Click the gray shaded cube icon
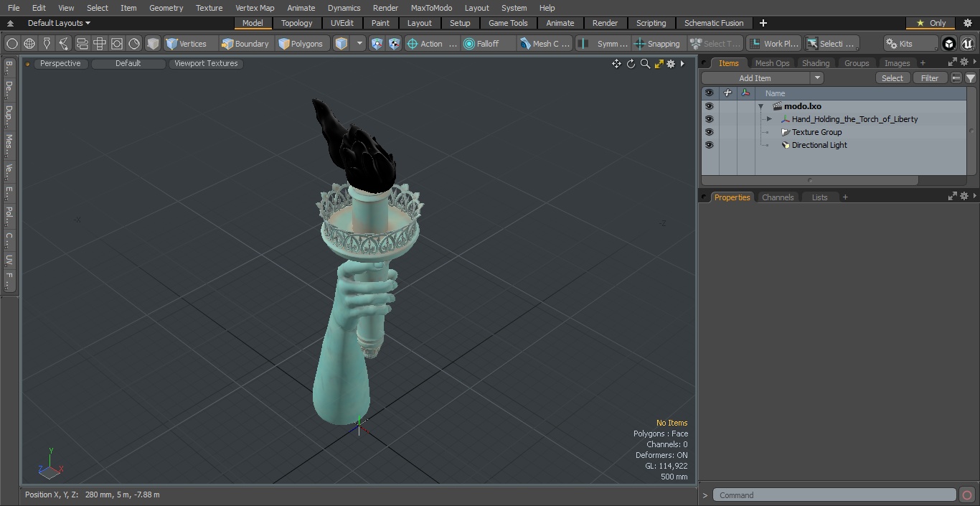The width and height of the screenshot is (980, 506). tap(153, 44)
